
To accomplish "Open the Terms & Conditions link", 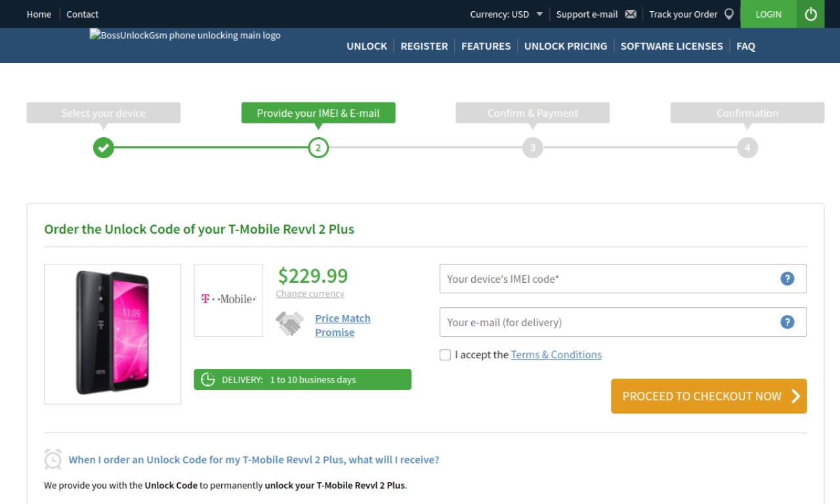I will click(x=556, y=355).
